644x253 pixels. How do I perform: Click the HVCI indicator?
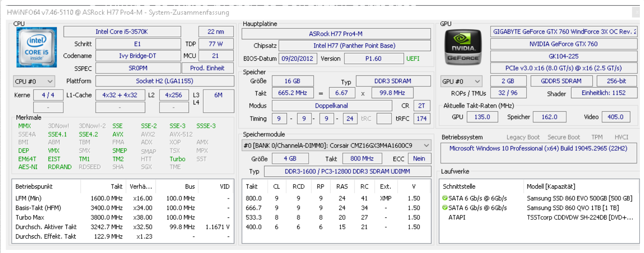[x=621, y=137]
